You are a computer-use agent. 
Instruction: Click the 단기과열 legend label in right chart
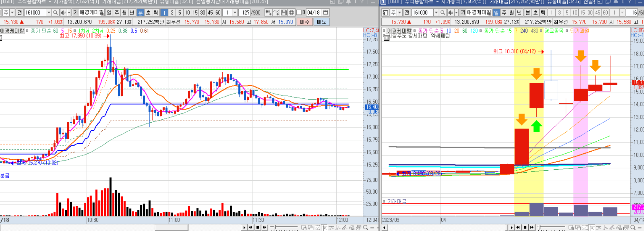point(579,31)
